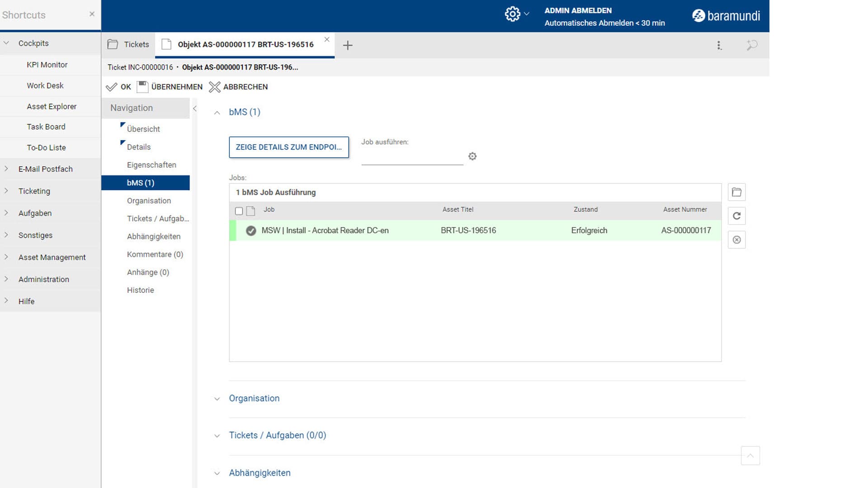The height and width of the screenshot is (488, 868).
Task: Close the Objekt AS-000000117 tab
Action: click(x=327, y=39)
